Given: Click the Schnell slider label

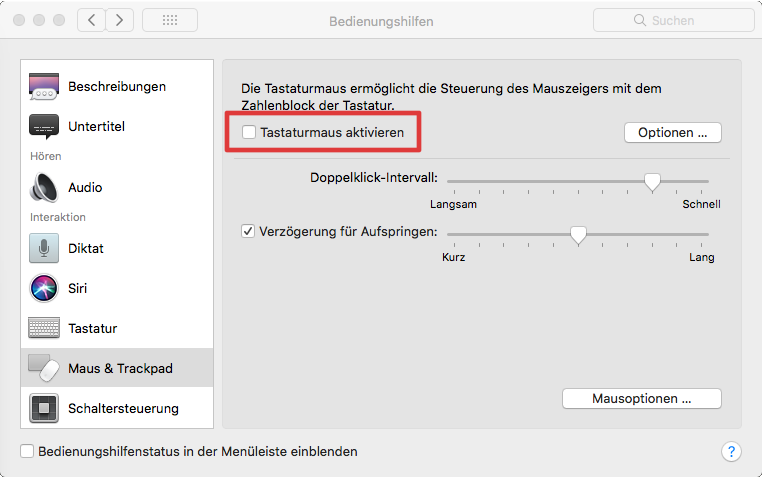Looking at the screenshot, I should 701,204.
